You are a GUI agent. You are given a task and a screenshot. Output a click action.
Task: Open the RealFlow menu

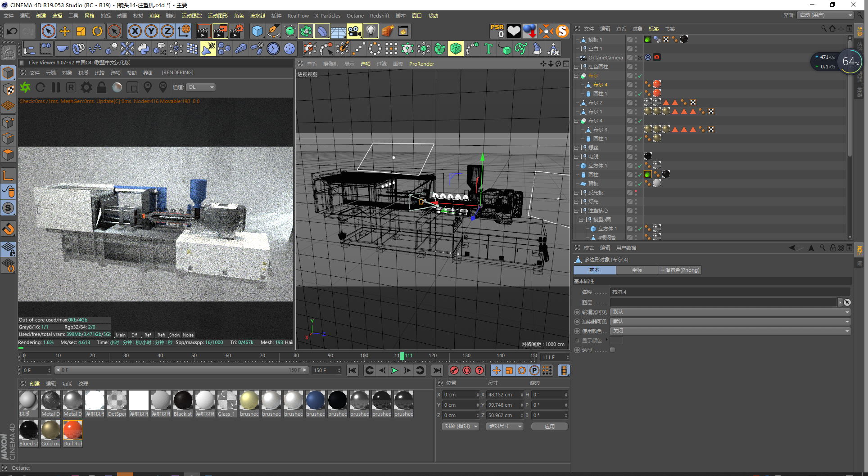click(298, 16)
